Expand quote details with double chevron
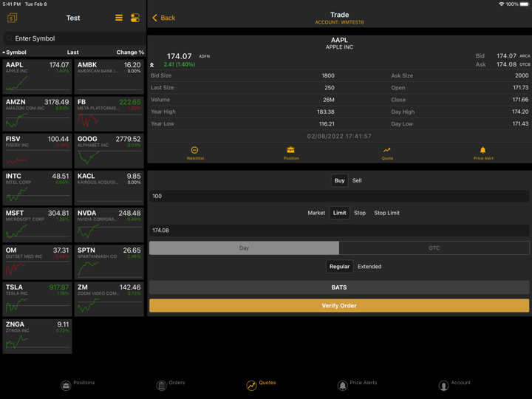The width and height of the screenshot is (532, 399). 152,65
